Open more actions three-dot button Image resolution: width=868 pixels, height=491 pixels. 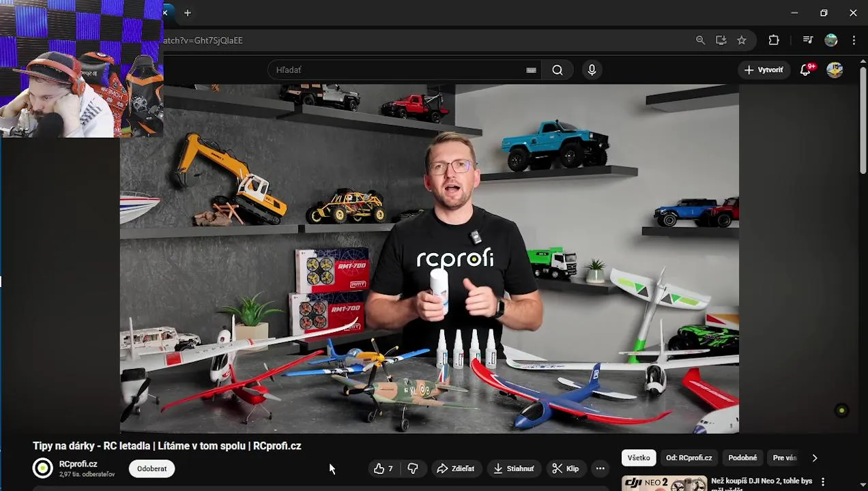pos(600,468)
